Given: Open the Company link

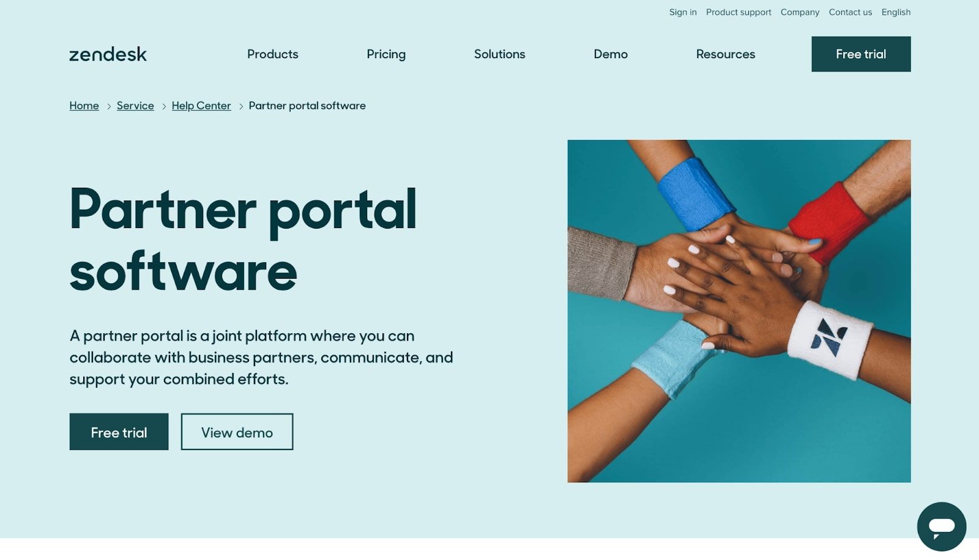Looking at the screenshot, I should click(x=800, y=12).
